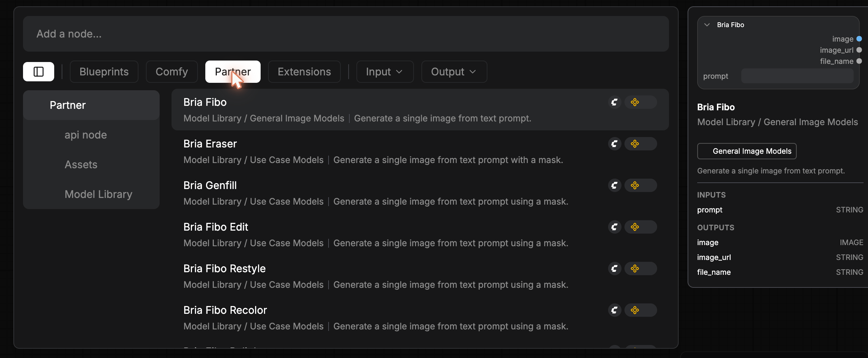Click the yellow credits badge on Bria Fibo row

pos(640,102)
